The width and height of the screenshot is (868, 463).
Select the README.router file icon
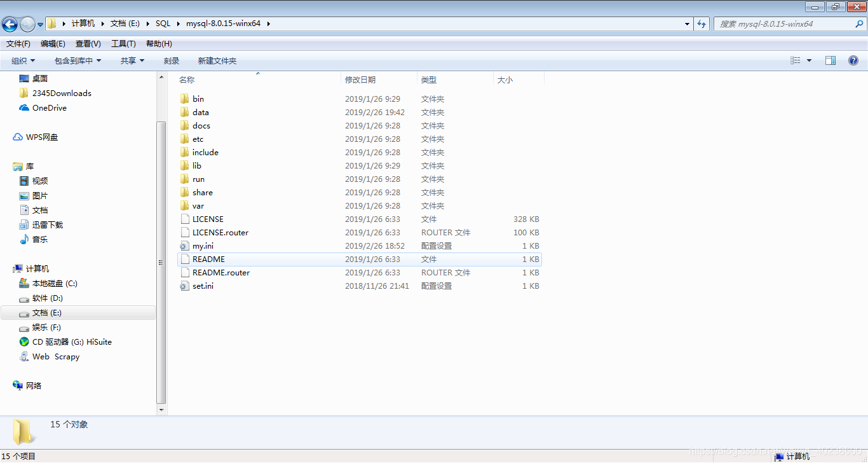(x=185, y=272)
